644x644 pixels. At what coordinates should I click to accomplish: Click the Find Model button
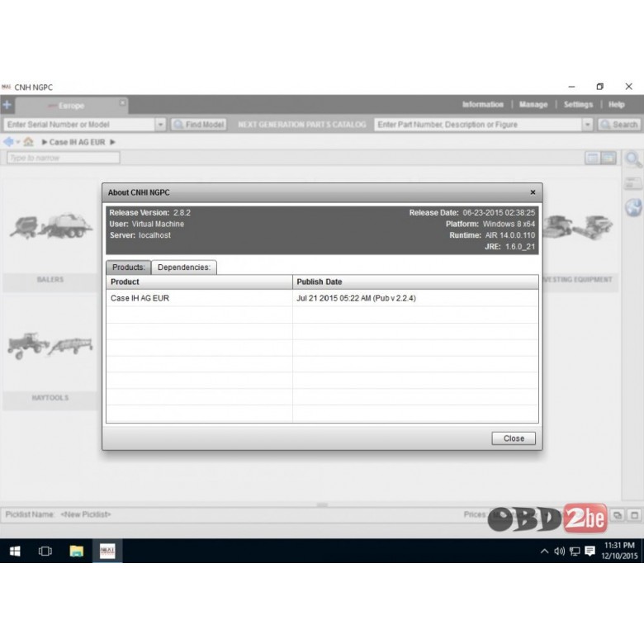click(x=199, y=125)
